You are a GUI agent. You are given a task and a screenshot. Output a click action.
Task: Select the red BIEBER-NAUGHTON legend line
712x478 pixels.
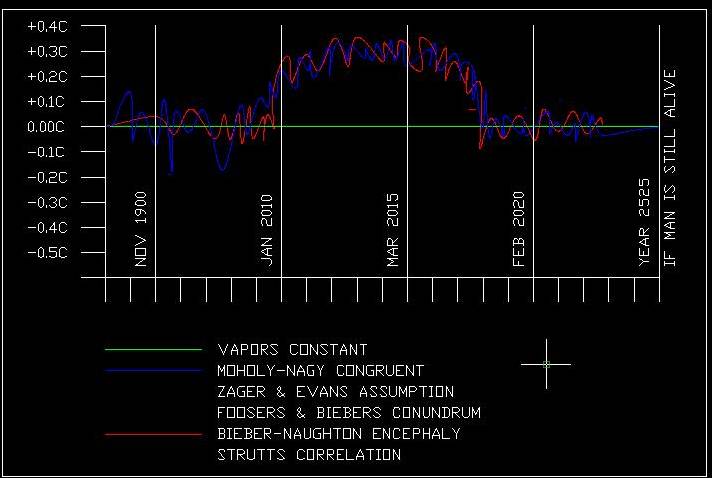coord(153,434)
